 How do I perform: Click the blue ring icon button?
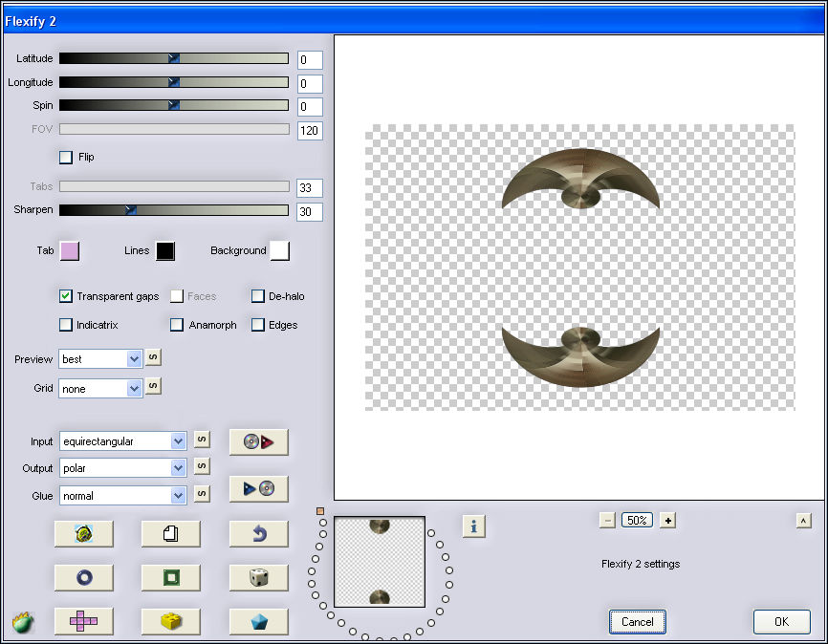pyautogui.click(x=83, y=577)
